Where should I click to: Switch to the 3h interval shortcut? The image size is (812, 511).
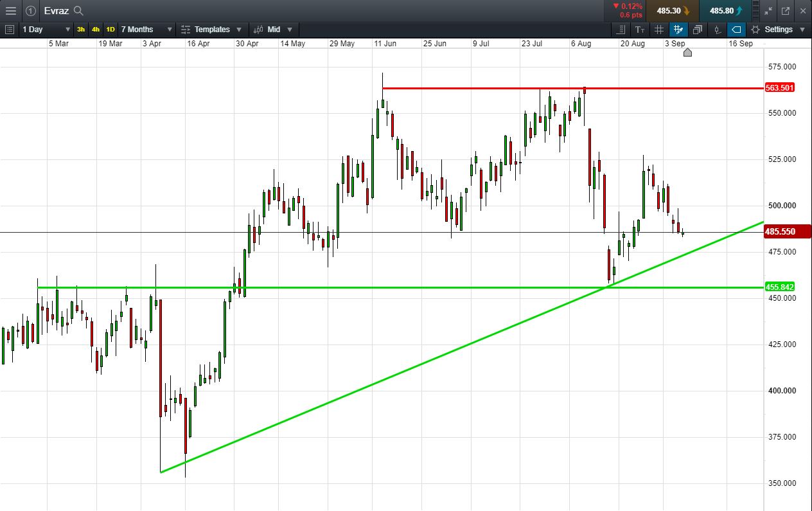pyautogui.click(x=81, y=30)
